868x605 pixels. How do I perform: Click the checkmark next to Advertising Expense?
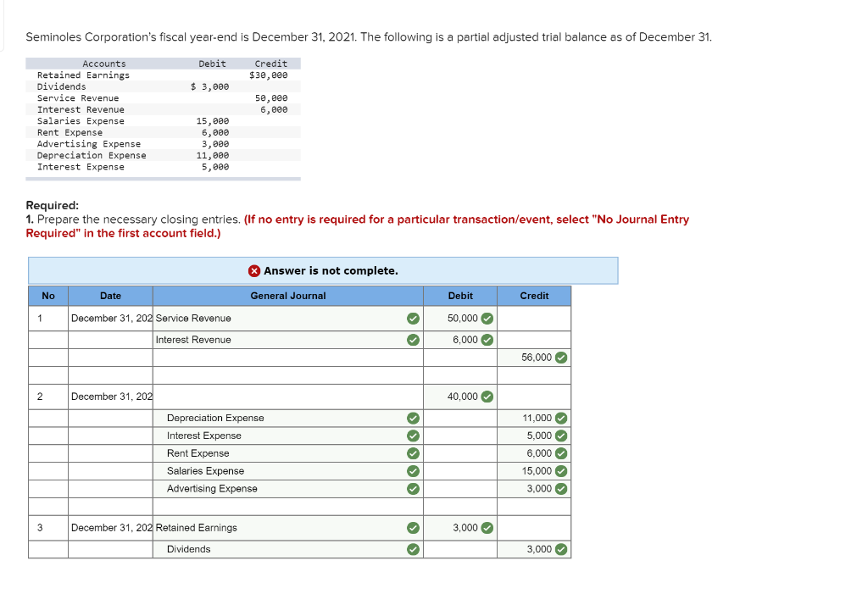(x=413, y=489)
